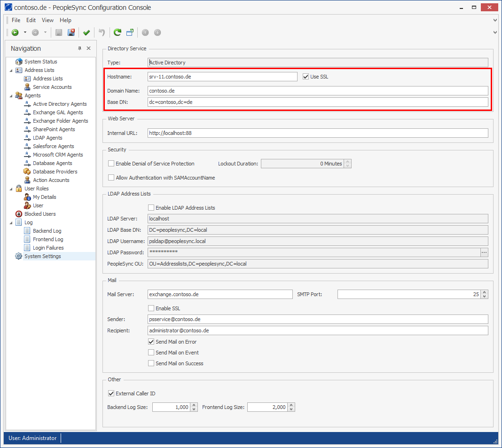502x448 pixels.
Task: Open the Frontend Log item
Action: pyautogui.click(x=48, y=240)
